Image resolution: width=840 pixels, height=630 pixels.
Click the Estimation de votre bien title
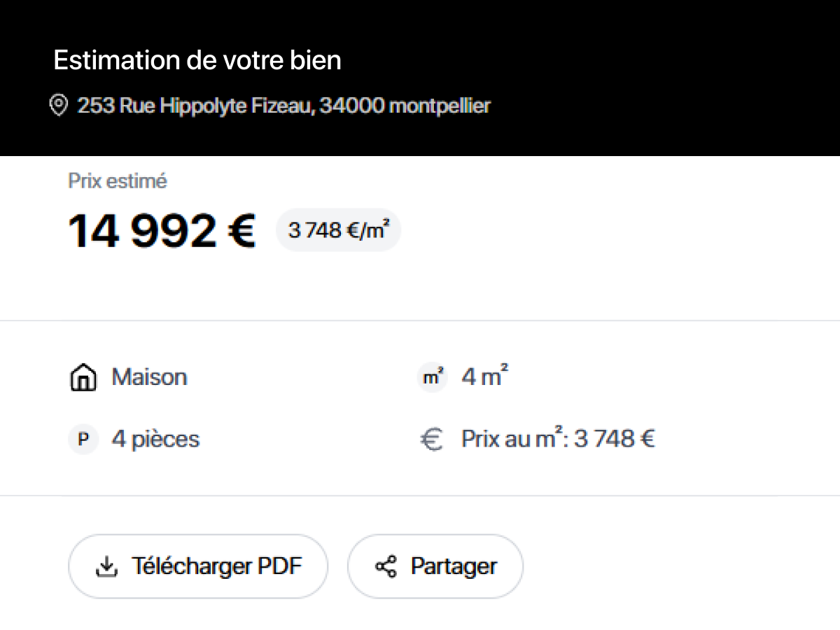(x=198, y=60)
